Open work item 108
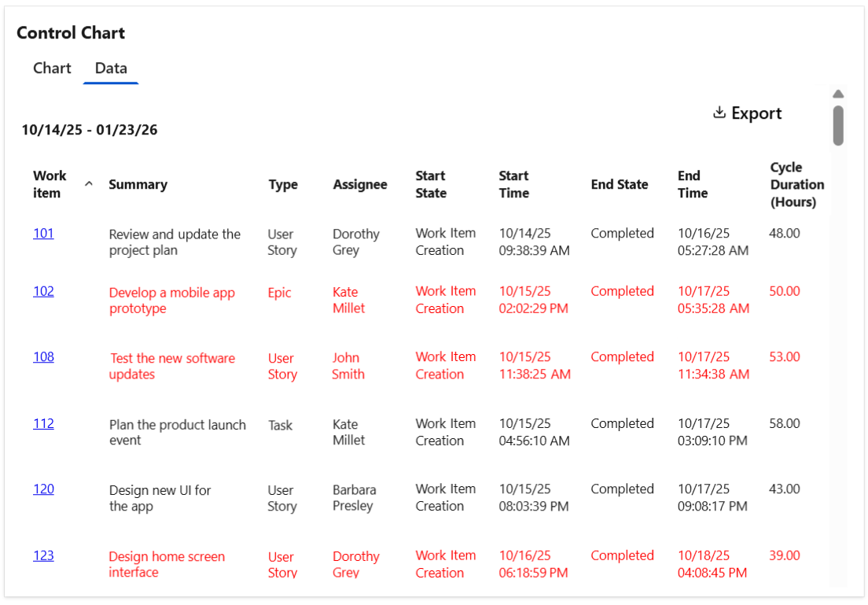The width and height of the screenshot is (868, 605). (42, 356)
